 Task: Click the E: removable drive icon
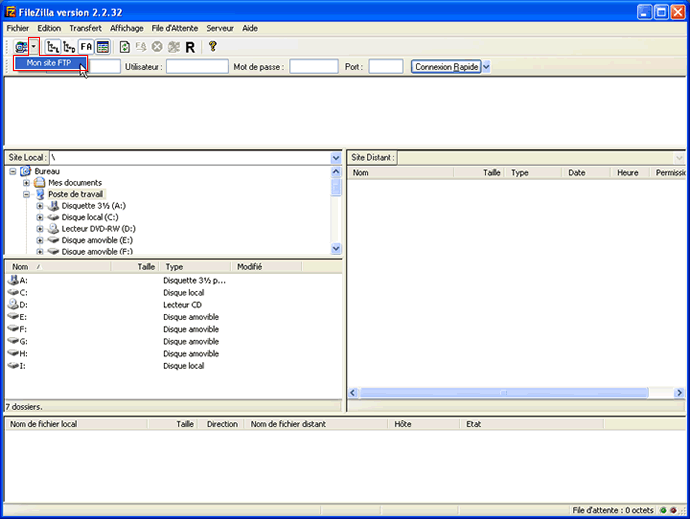[13, 317]
